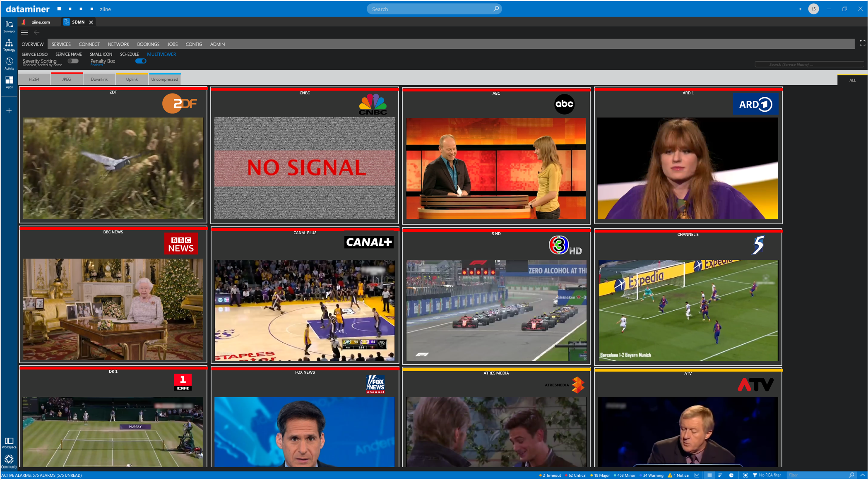The width and height of the screenshot is (868, 480).
Task: Click the BOOKINGS menu item
Action: (148, 44)
